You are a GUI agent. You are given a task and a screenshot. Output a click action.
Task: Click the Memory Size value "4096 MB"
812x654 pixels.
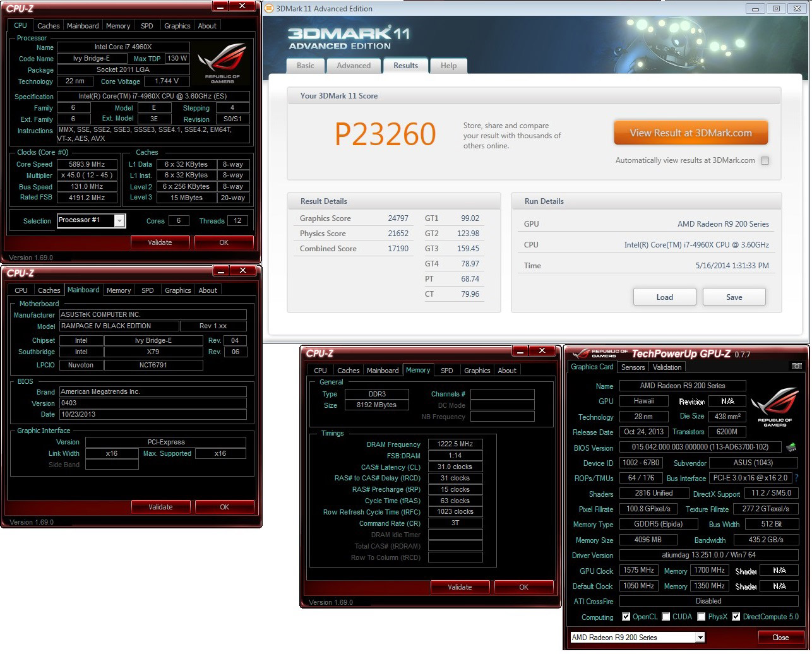click(648, 540)
